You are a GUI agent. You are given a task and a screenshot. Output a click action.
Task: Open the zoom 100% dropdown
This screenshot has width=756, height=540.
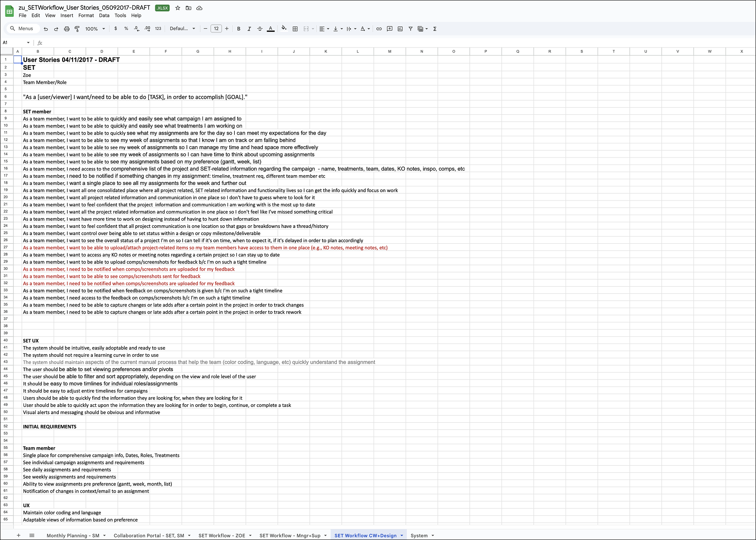95,29
